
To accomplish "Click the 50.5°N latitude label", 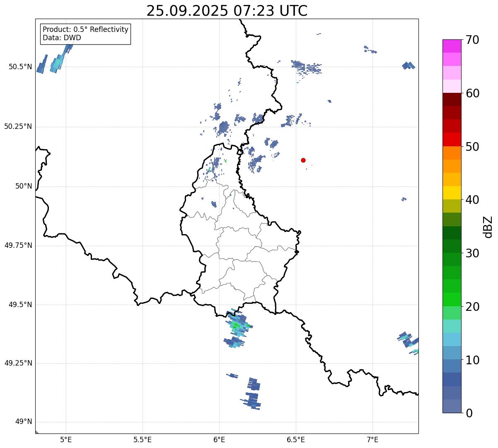I will pyautogui.click(x=20, y=67).
